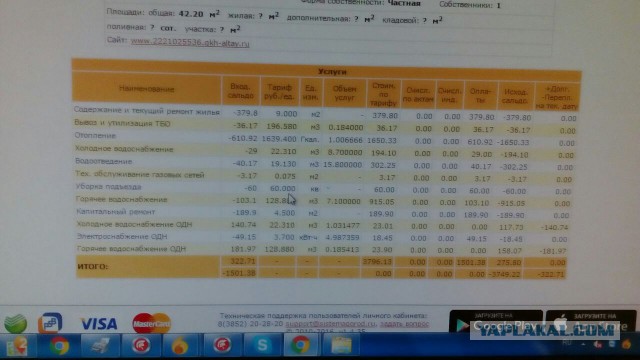Select 'Тех. обслуживание газовых сетей' row

pyautogui.click(x=140, y=175)
